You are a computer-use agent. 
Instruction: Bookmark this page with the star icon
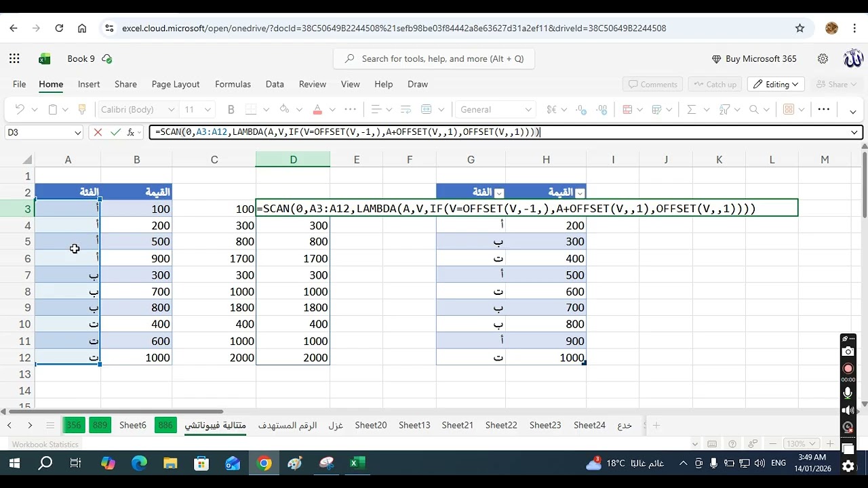pyautogui.click(x=800, y=28)
